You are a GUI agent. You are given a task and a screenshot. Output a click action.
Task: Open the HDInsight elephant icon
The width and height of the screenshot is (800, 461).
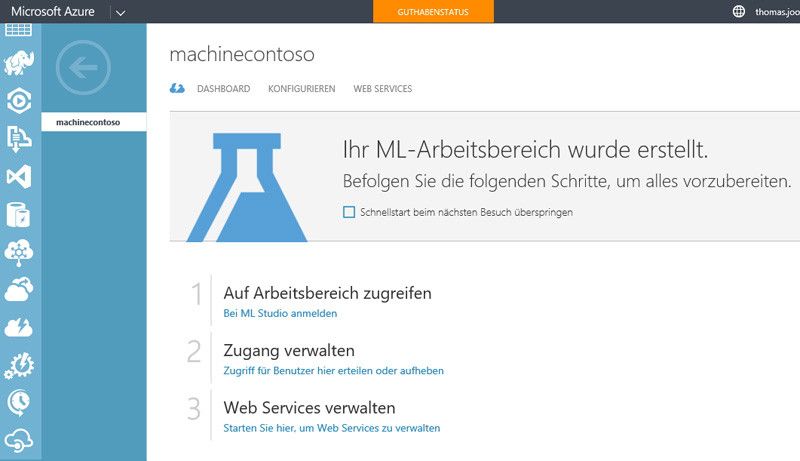pyautogui.click(x=19, y=63)
